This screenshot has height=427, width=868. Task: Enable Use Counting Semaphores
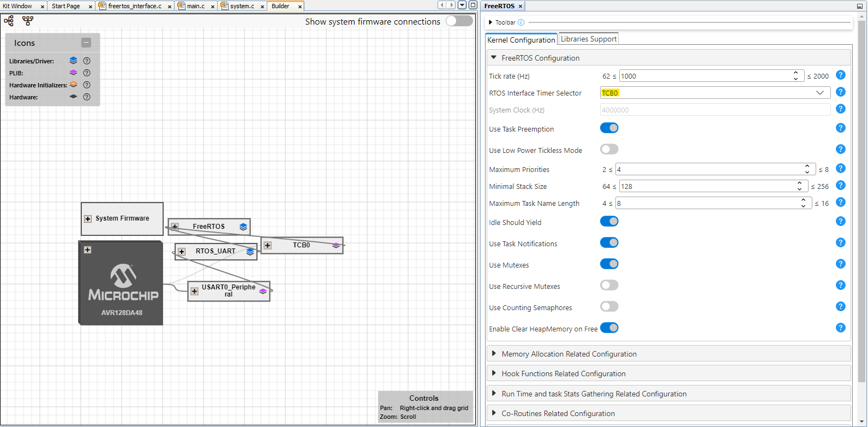pyautogui.click(x=609, y=306)
